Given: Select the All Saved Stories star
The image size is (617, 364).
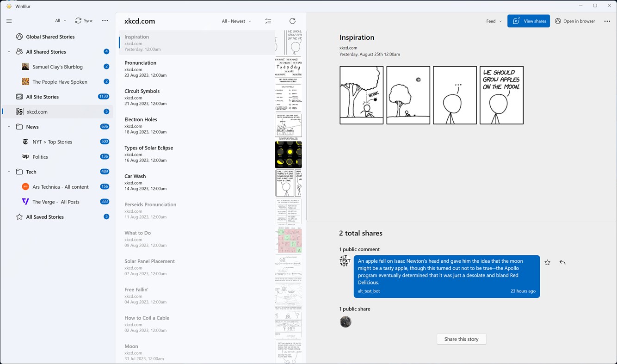Looking at the screenshot, I should pyautogui.click(x=19, y=216).
